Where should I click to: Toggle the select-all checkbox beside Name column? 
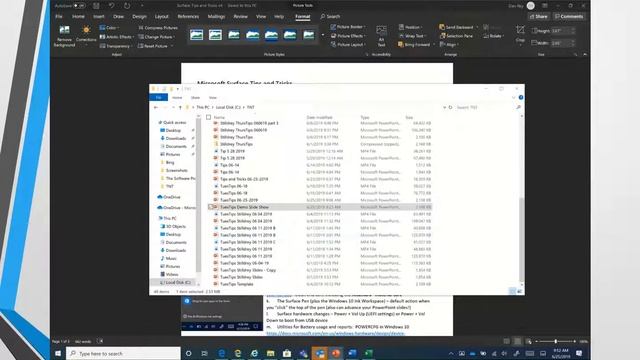[209, 117]
